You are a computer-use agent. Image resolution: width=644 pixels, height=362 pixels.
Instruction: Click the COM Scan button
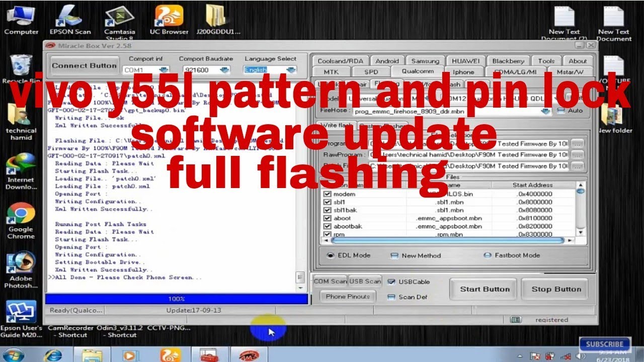pos(330,281)
